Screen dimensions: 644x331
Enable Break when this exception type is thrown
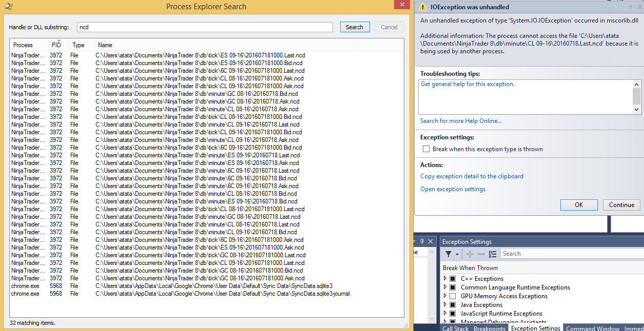click(x=426, y=149)
